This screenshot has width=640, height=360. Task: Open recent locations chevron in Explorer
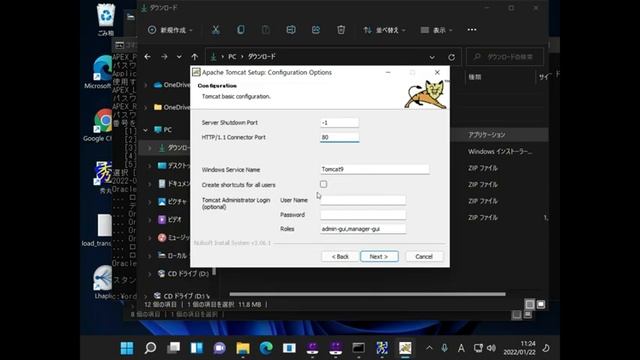[179, 57]
